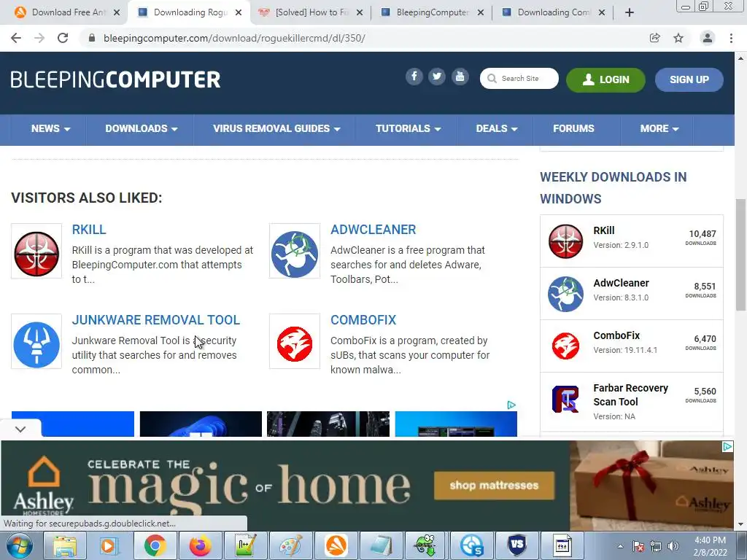Screen dimensions: 747x560
Task: Click the volume speaker tray icon
Action: (x=673, y=546)
